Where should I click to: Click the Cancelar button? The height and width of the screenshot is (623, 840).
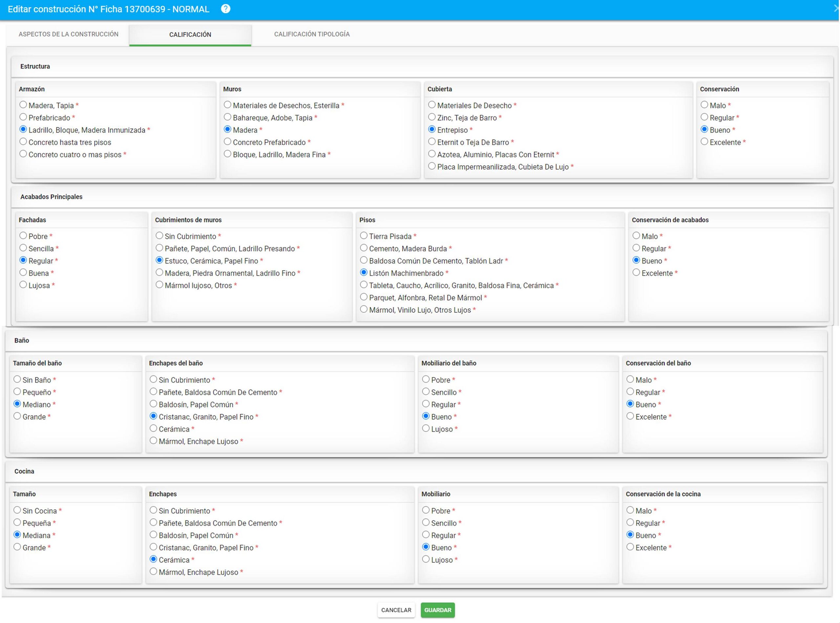point(396,610)
